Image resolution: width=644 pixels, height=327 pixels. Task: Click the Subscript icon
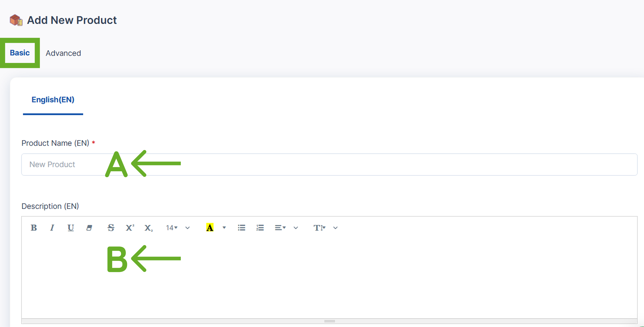tap(149, 228)
